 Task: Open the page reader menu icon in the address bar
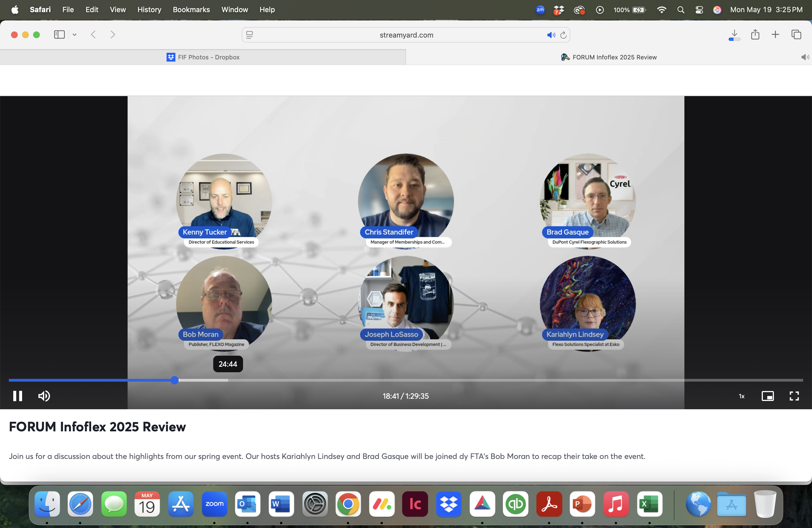249,35
